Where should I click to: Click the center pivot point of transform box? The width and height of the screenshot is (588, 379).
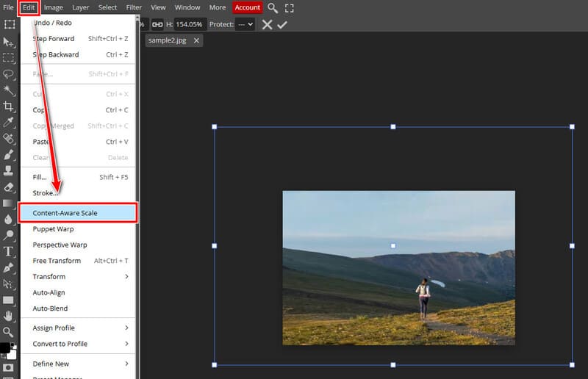tap(393, 246)
